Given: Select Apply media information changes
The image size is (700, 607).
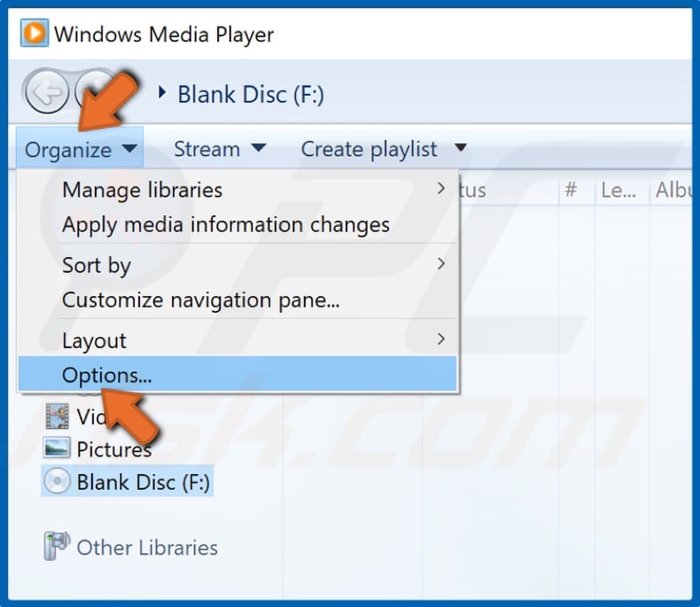Looking at the screenshot, I should (237, 224).
